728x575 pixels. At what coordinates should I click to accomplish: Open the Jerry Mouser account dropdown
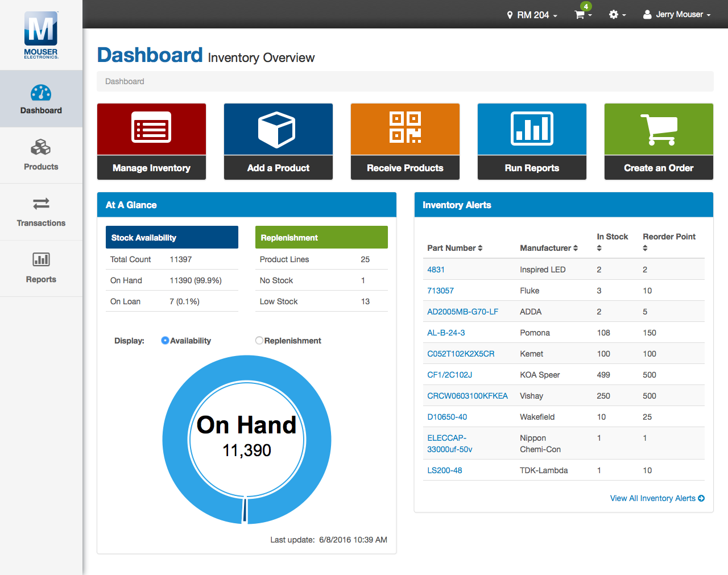676,14
